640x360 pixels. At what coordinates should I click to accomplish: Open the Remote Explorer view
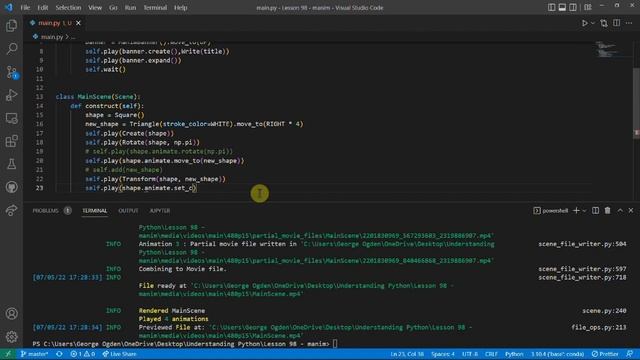11,118
